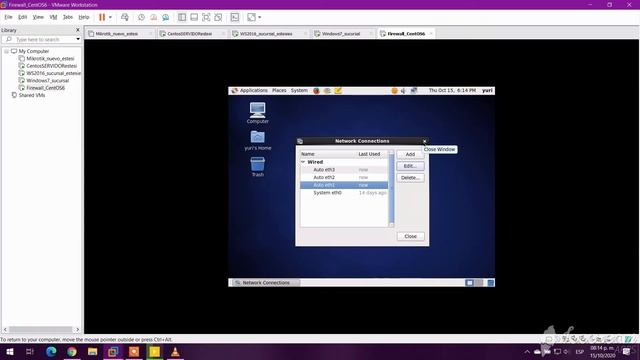The height and width of the screenshot is (360, 640).
Task: Click the connections list vertical scrollbar
Action: click(391, 189)
